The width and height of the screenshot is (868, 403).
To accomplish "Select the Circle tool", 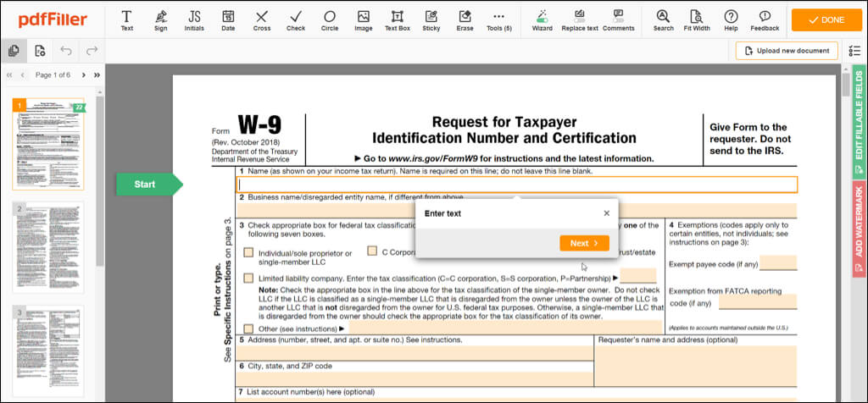I will [330, 20].
